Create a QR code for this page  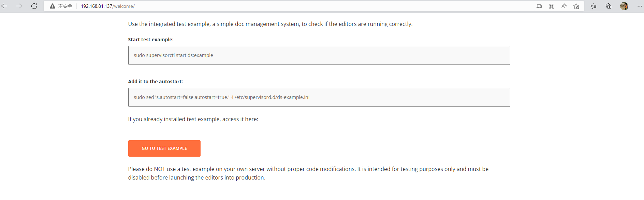[552, 6]
